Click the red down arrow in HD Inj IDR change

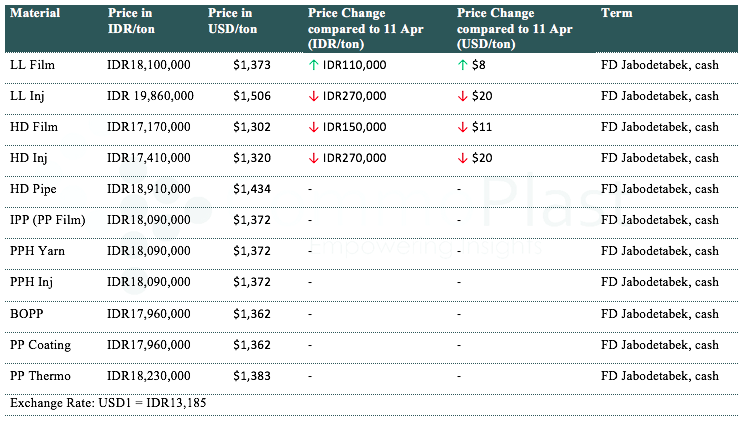tap(314, 158)
